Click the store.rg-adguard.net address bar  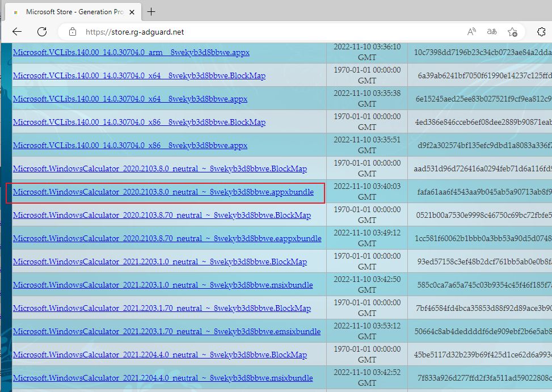pos(255,32)
